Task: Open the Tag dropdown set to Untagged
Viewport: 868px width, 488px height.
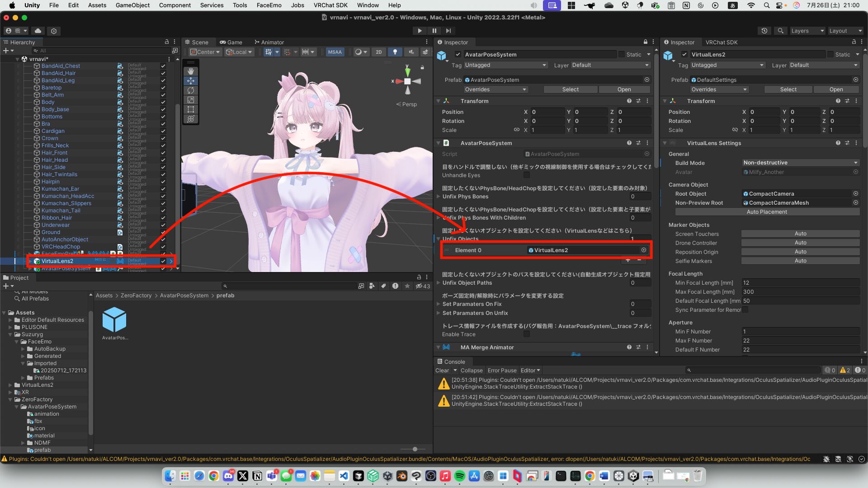Action: click(505, 65)
